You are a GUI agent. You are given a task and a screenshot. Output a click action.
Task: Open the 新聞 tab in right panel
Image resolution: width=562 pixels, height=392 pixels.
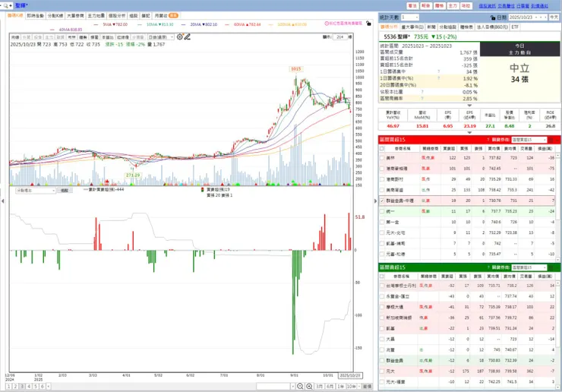click(x=431, y=27)
